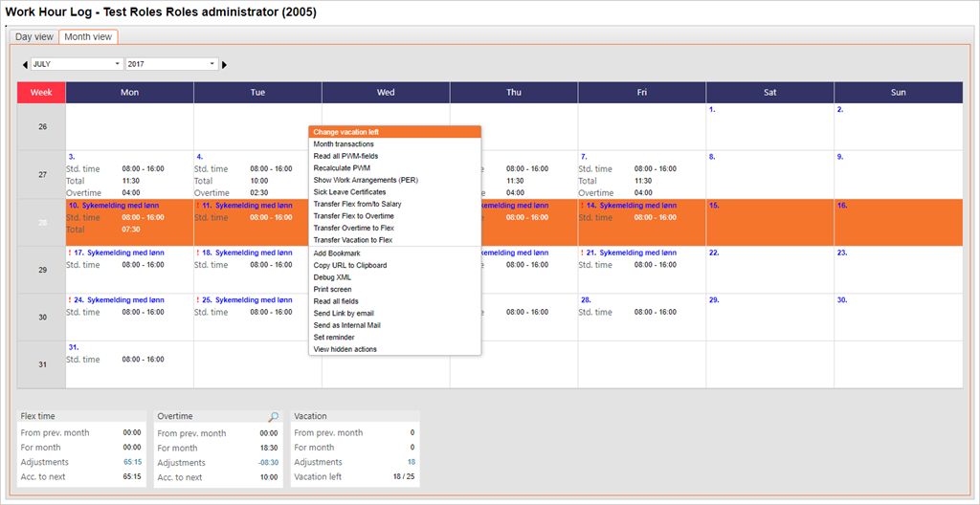Image resolution: width=980 pixels, height=505 pixels.
Task: Go to next month using right arrow
Action: [x=225, y=64]
